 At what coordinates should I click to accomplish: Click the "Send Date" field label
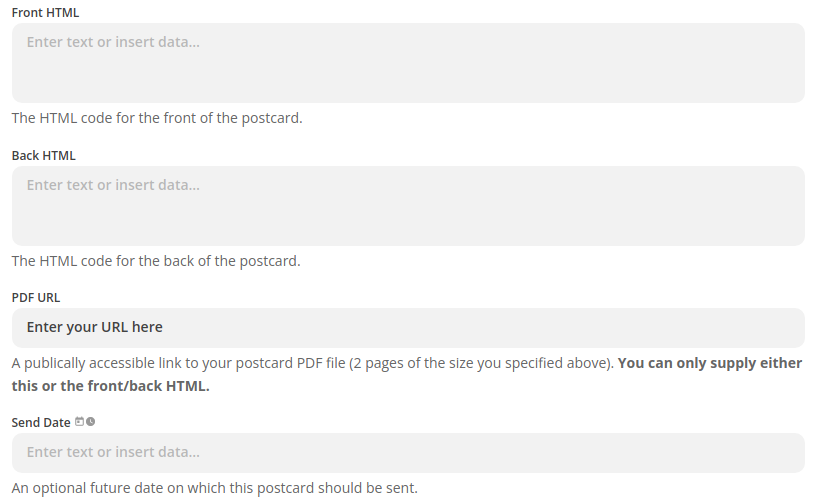[41, 423]
